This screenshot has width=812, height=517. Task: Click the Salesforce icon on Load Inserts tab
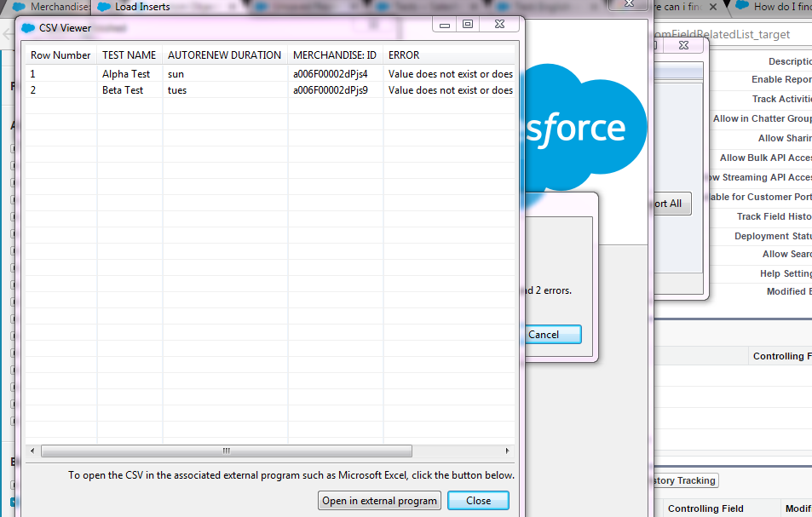point(104,7)
